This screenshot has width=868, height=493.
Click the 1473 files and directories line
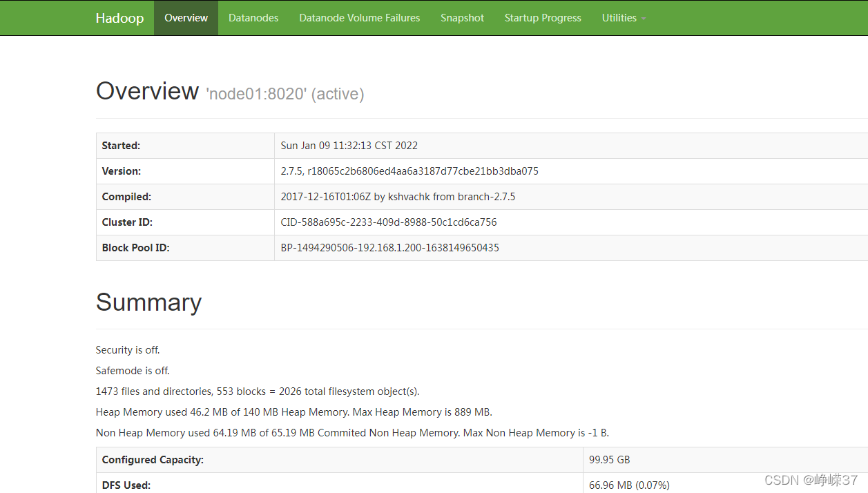coord(258,391)
